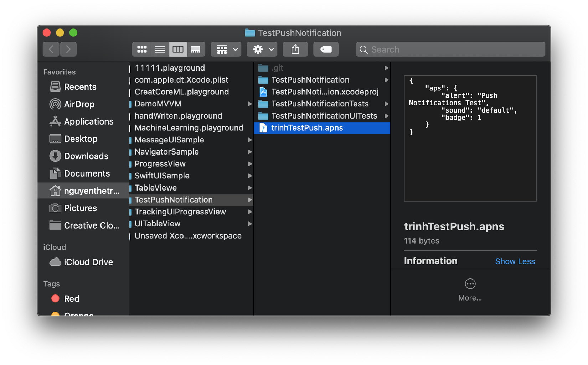This screenshot has height=365, width=588.
Task: Click the Share toolbar button
Action: (295, 49)
